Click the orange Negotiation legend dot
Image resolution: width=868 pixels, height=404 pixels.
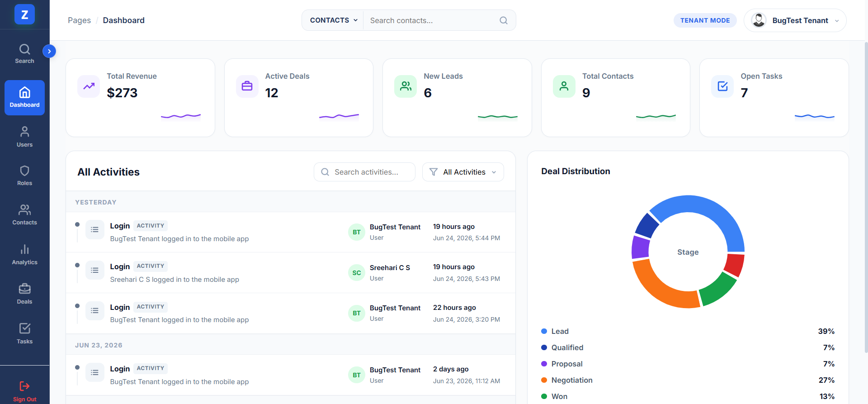[544, 380]
